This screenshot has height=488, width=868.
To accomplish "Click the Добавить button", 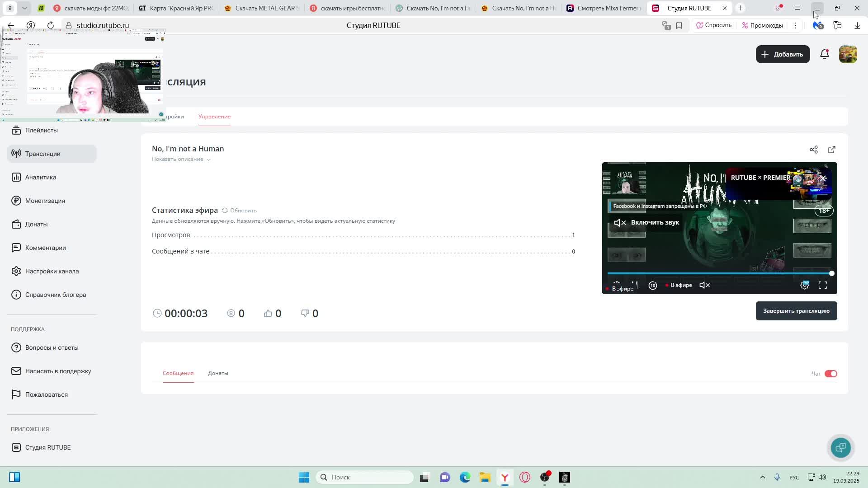I will (782, 54).
